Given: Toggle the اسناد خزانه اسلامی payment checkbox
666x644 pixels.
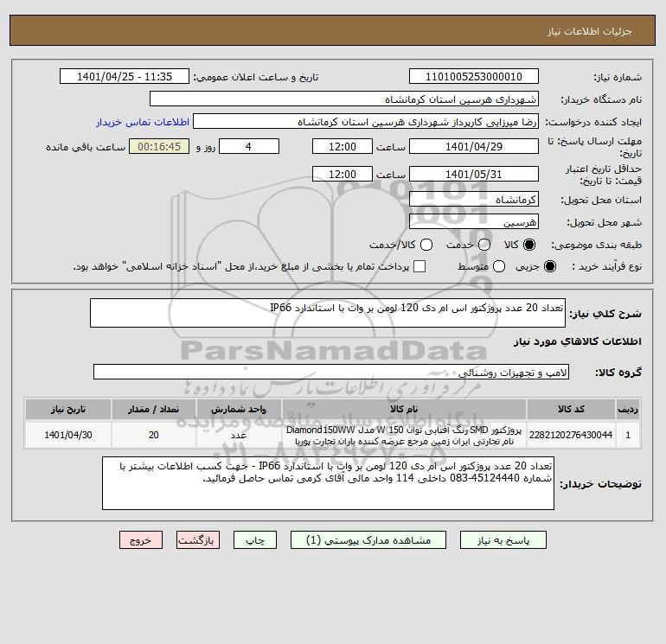Looking at the screenshot, I should click(x=419, y=266).
